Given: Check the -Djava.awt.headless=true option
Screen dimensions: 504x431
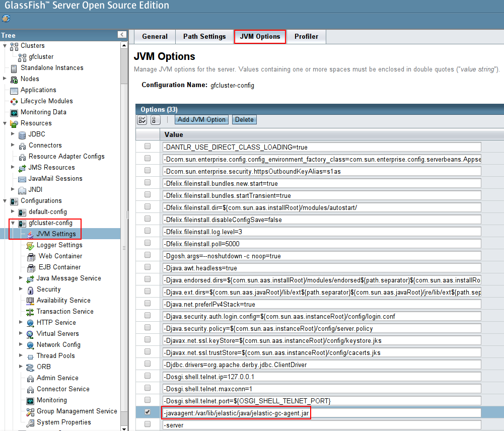Looking at the screenshot, I should [x=148, y=267].
